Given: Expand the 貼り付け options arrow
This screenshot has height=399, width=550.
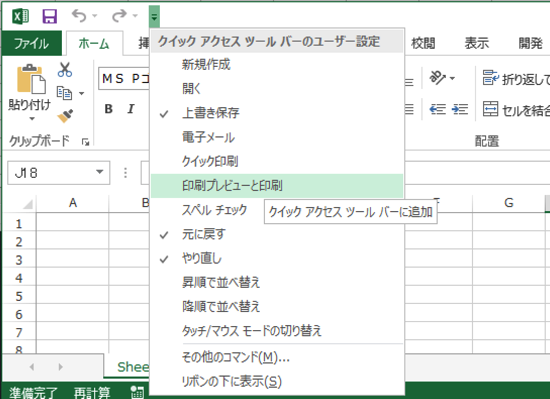Looking at the screenshot, I should (x=32, y=119).
